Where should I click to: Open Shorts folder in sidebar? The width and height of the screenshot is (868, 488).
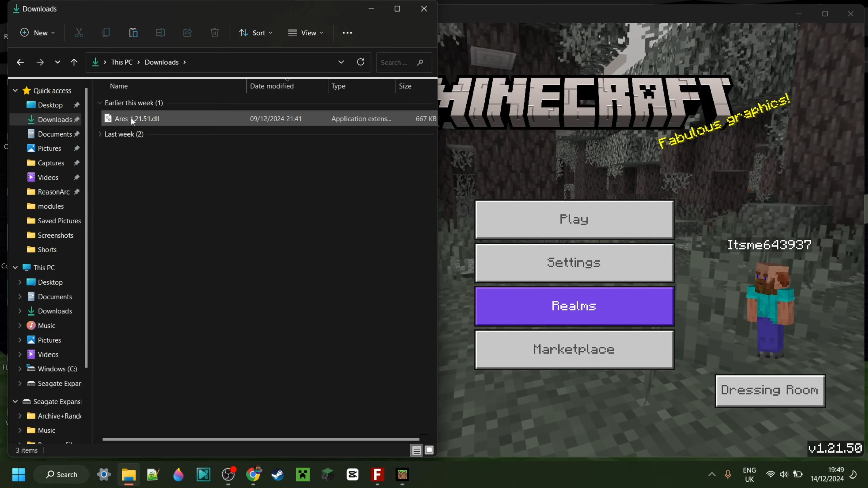(47, 250)
